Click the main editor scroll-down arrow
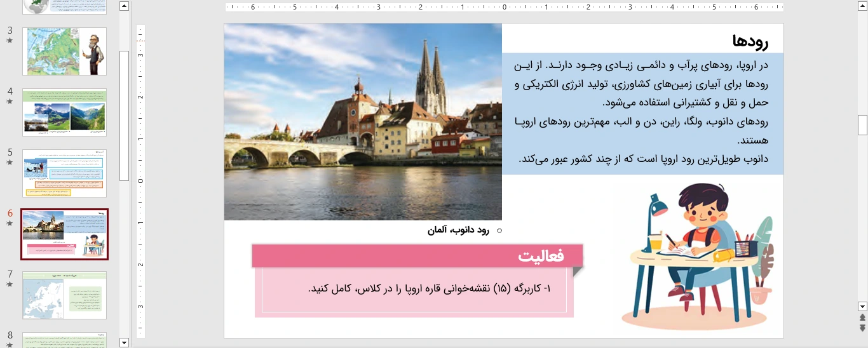Image resolution: width=868 pixels, height=348 pixels. pyautogui.click(x=862, y=305)
